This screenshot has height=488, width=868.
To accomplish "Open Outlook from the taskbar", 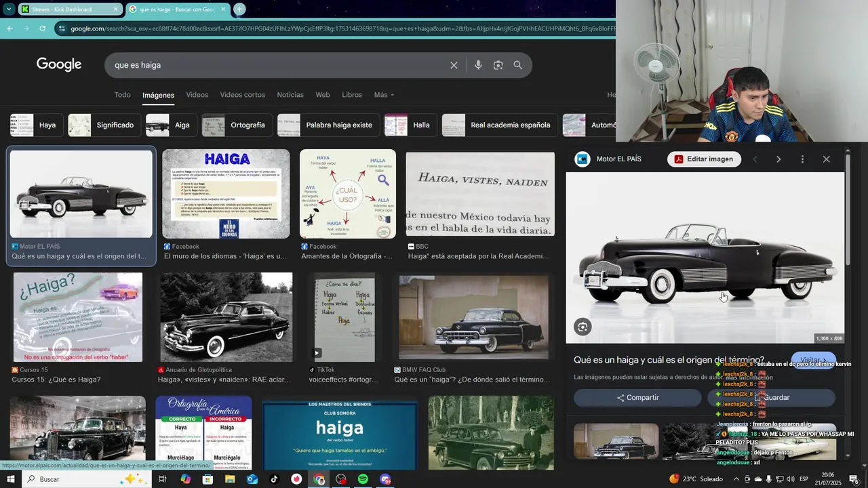I will pos(252,479).
